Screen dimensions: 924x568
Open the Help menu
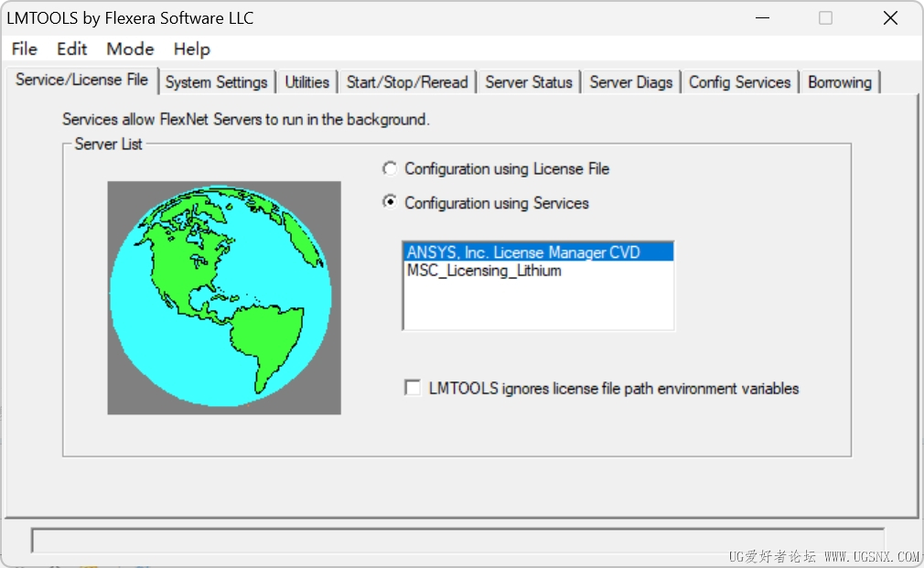[191, 48]
